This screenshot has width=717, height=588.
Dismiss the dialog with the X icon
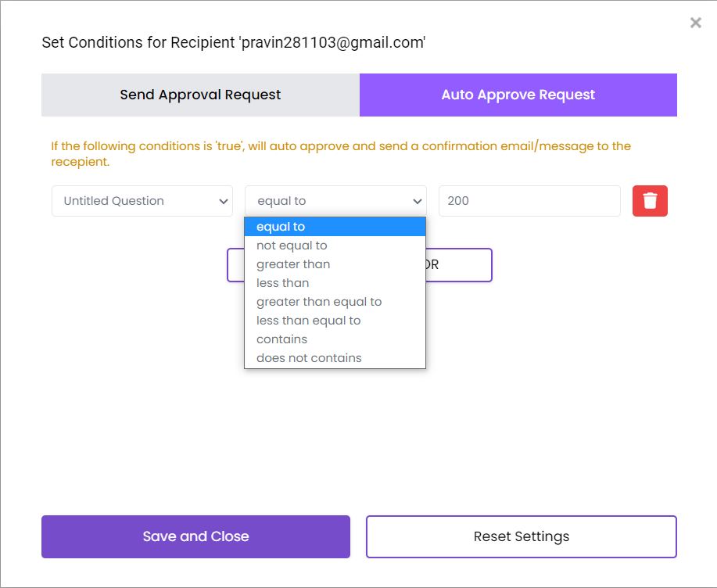pos(695,23)
